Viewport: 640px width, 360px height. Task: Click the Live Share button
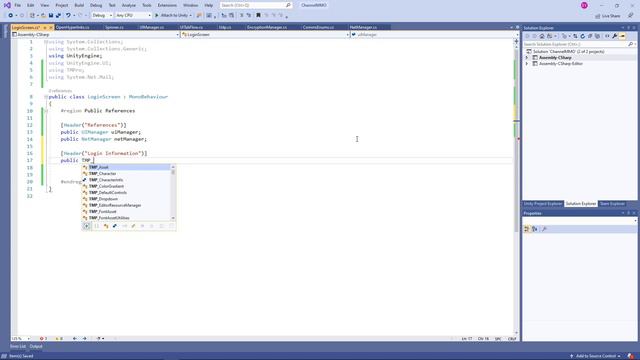point(607,16)
